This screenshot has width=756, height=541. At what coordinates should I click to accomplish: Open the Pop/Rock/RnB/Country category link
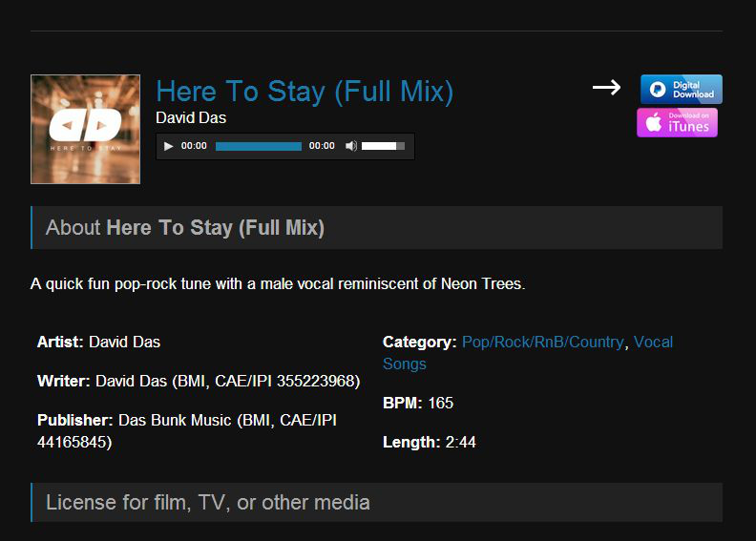coord(543,342)
